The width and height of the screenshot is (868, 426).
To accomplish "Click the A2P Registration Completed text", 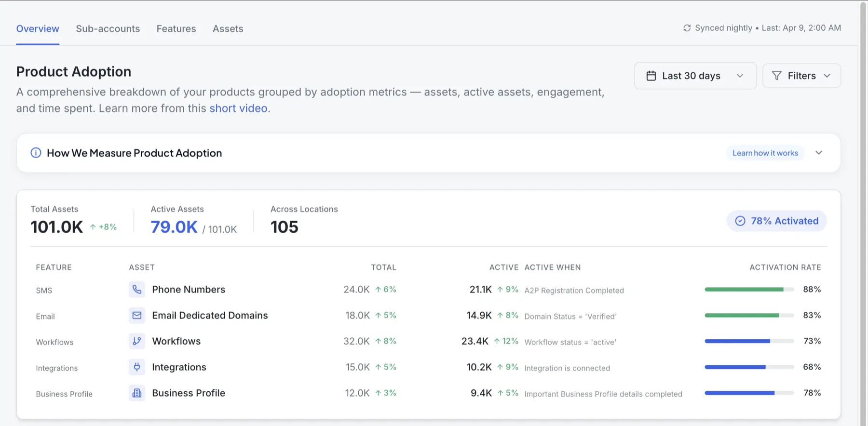I will click(574, 291).
